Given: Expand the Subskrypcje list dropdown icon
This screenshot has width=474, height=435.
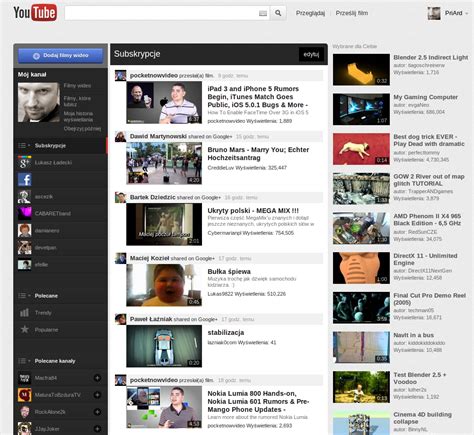Looking at the screenshot, I should pyautogui.click(x=24, y=145).
